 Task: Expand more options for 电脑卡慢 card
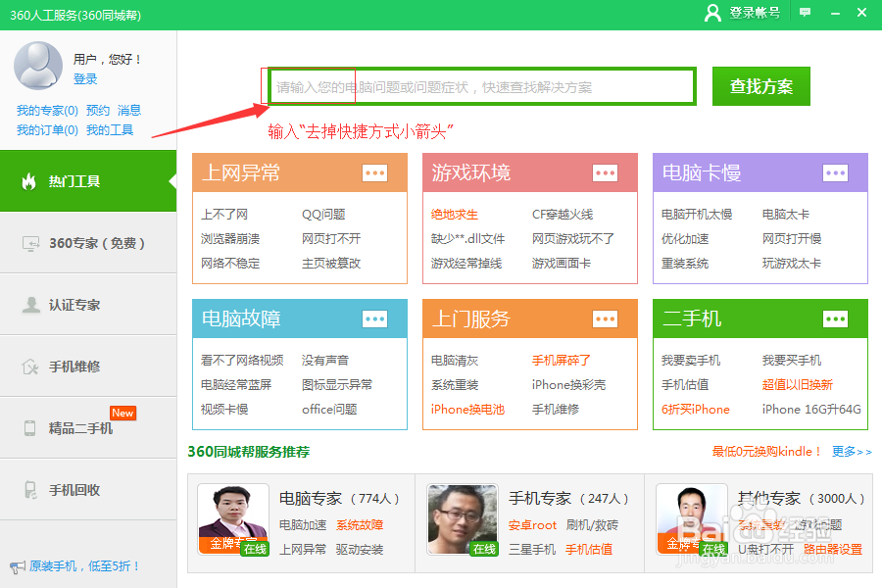[835, 172]
